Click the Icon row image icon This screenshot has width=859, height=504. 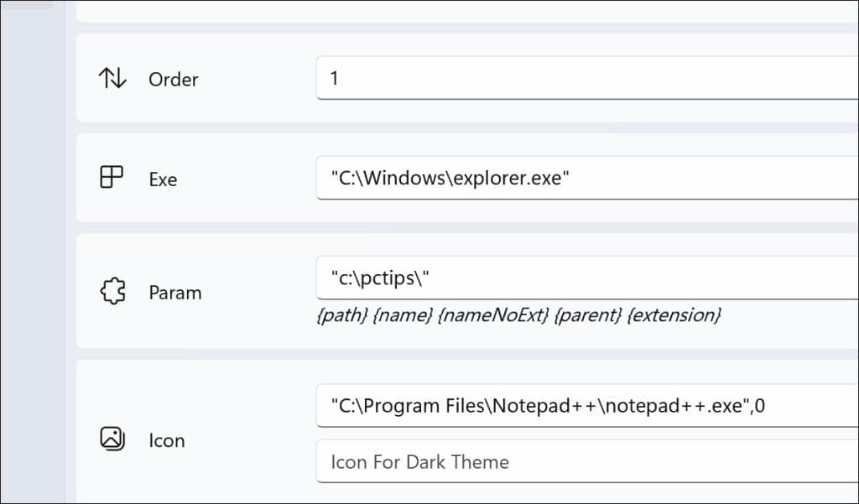click(112, 439)
